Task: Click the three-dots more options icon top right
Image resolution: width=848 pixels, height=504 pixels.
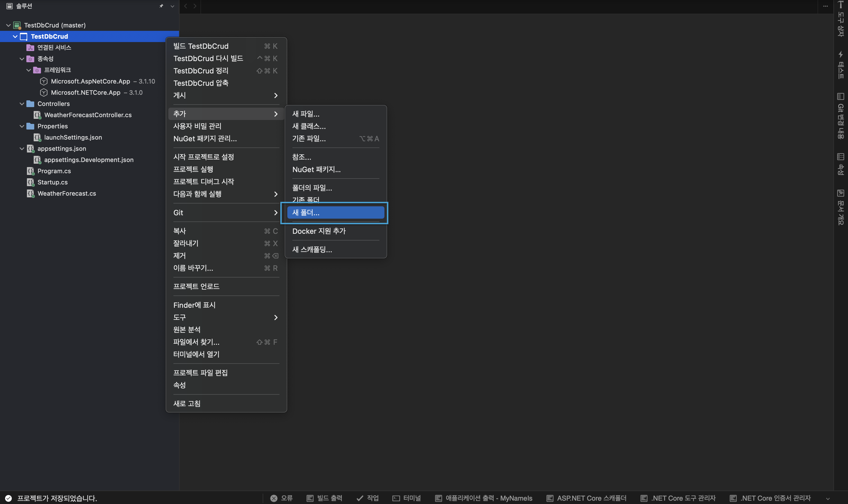Action: point(825,6)
